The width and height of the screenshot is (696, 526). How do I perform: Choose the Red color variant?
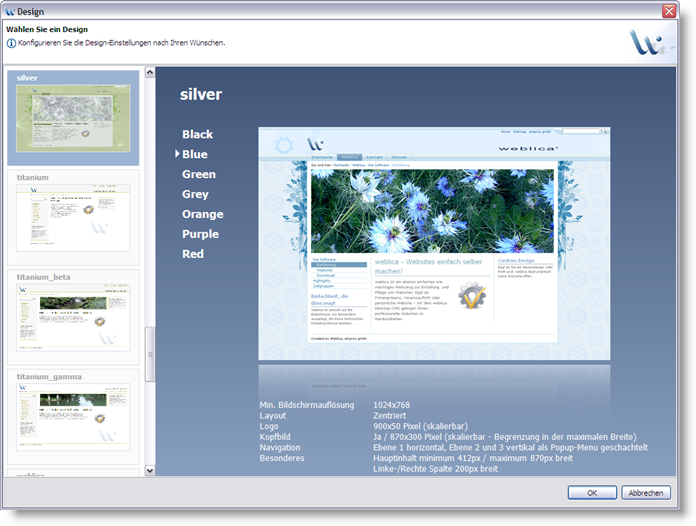pos(193,254)
